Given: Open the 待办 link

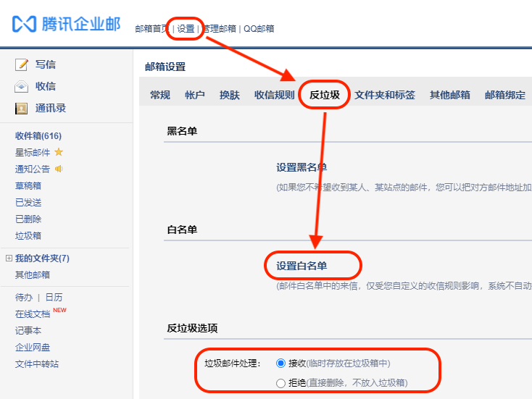Looking at the screenshot, I should (x=24, y=298).
